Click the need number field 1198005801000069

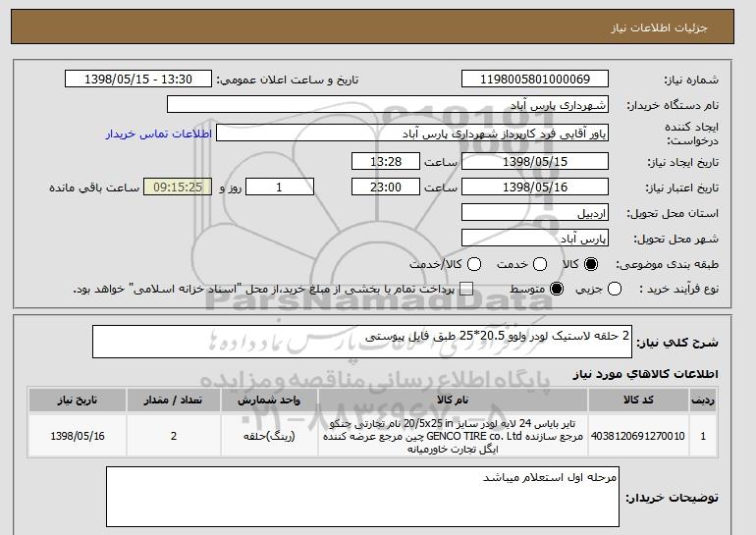tap(535, 80)
